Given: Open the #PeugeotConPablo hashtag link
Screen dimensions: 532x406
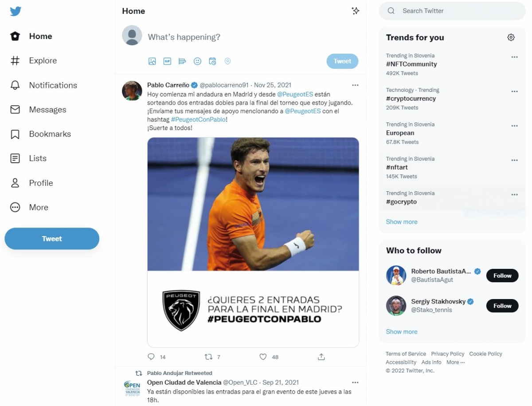Looking at the screenshot, I should (199, 119).
